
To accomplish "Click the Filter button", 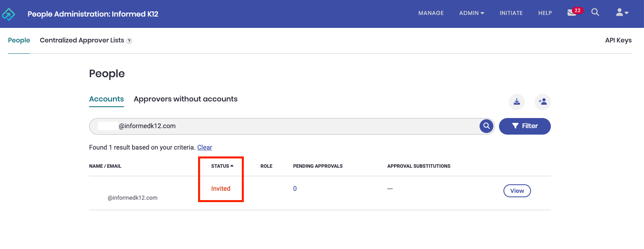I will (x=525, y=126).
